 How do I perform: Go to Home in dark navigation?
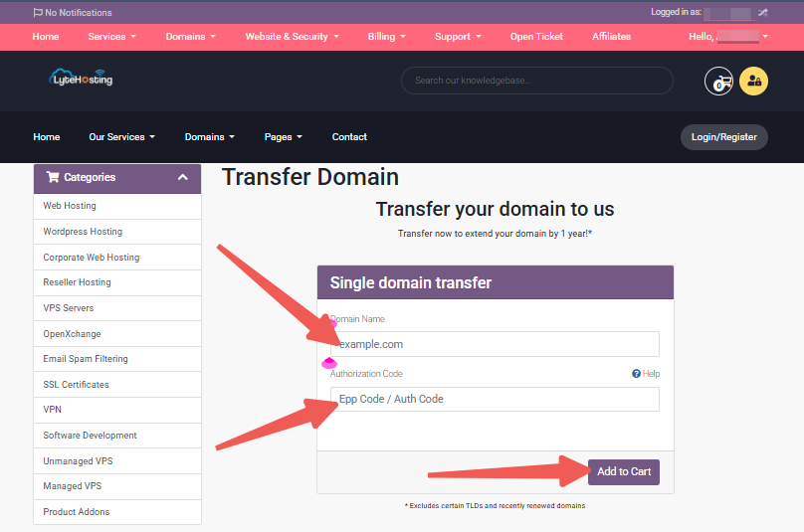[47, 137]
